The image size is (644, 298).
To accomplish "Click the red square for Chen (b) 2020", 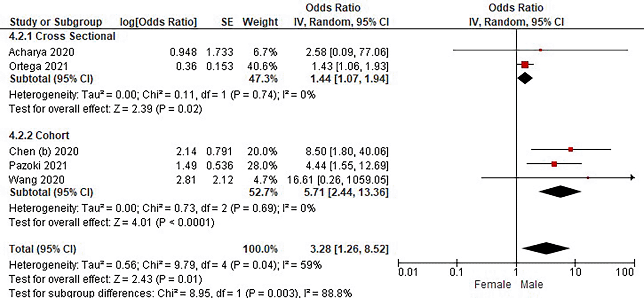I will click(571, 149).
